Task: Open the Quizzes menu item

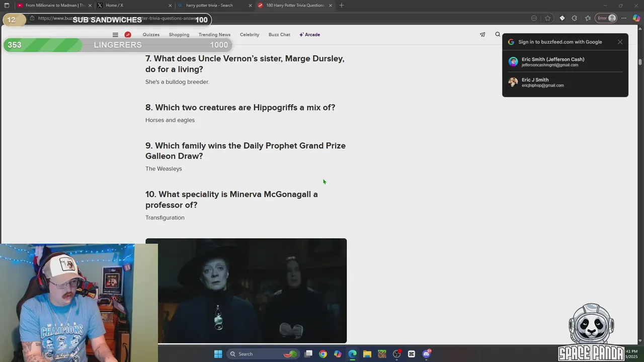Action: (151, 35)
